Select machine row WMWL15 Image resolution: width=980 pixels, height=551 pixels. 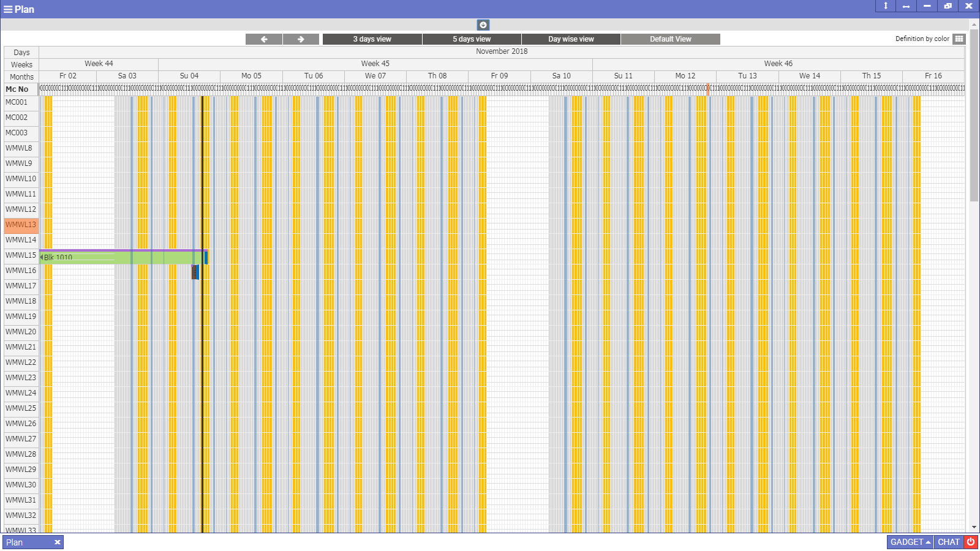[x=21, y=255]
